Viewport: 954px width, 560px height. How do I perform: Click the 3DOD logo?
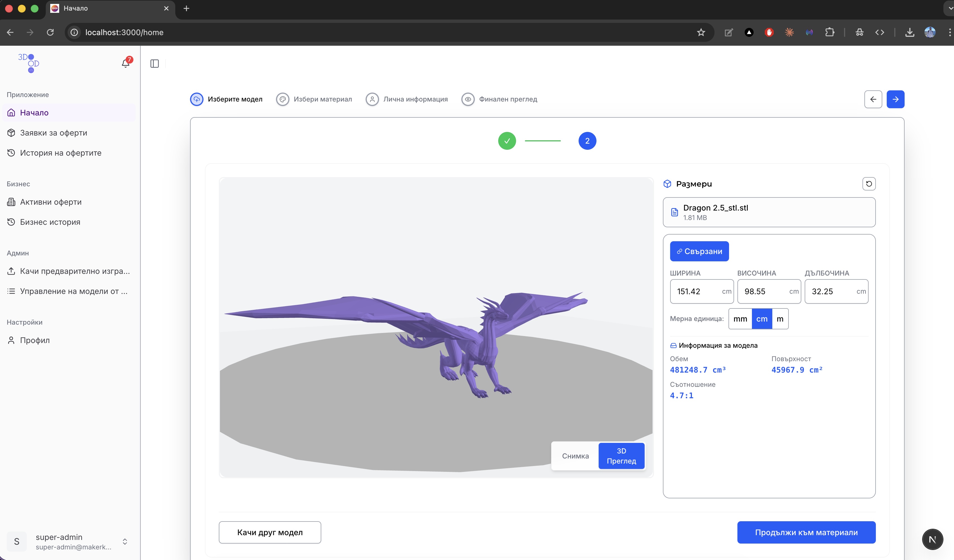29,63
